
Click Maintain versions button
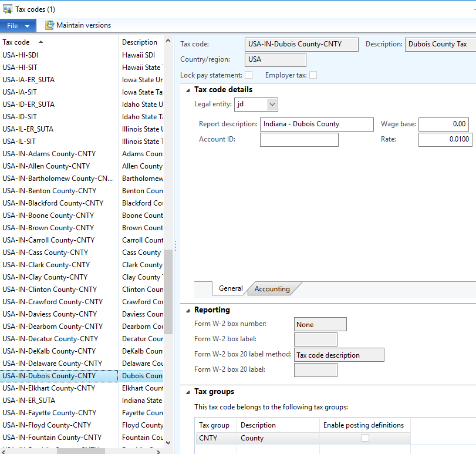[x=78, y=25]
